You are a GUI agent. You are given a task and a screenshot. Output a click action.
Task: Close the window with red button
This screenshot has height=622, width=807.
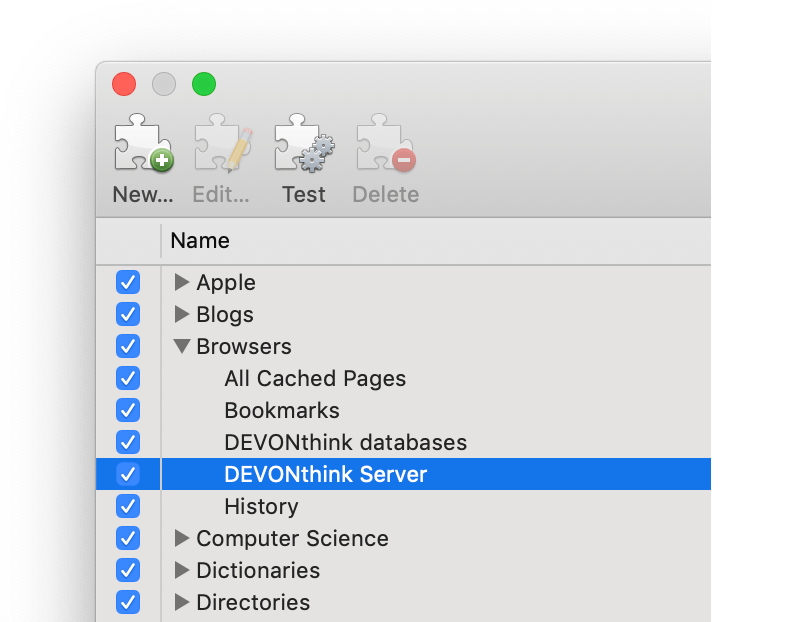point(124,84)
